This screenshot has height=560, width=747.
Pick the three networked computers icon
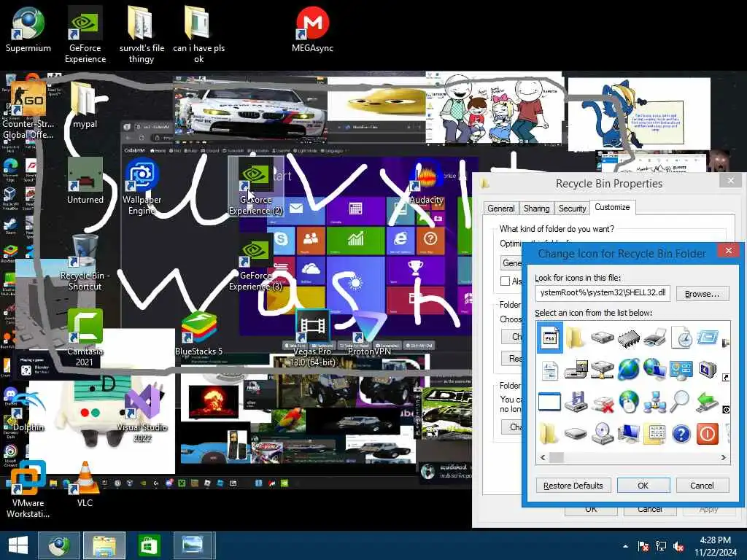654,402
